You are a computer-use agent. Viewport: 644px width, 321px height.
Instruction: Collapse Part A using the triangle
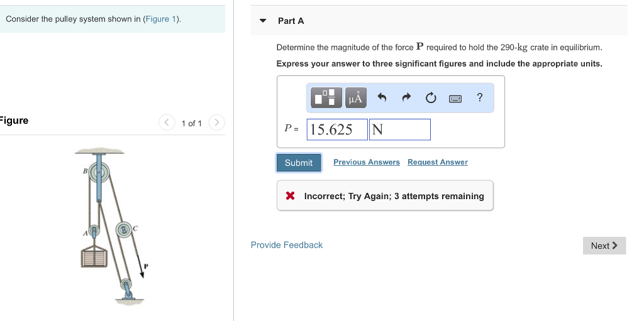264,21
